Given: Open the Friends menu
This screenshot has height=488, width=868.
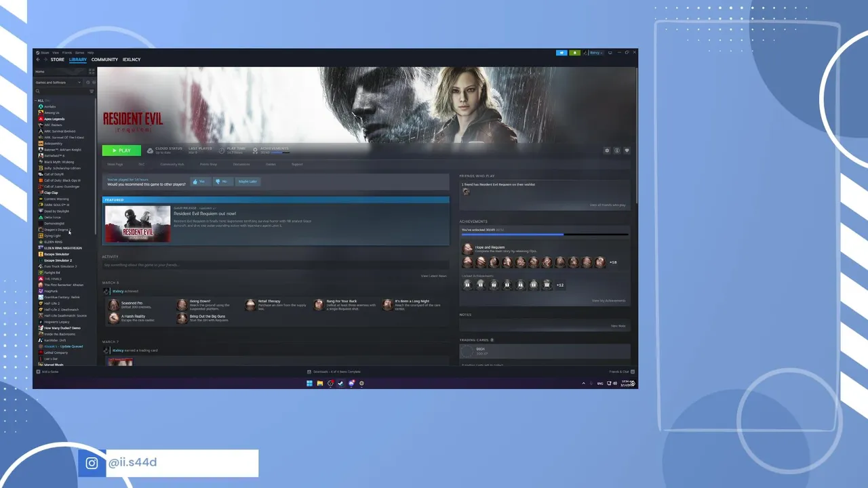Looking at the screenshot, I should (67, 53).
